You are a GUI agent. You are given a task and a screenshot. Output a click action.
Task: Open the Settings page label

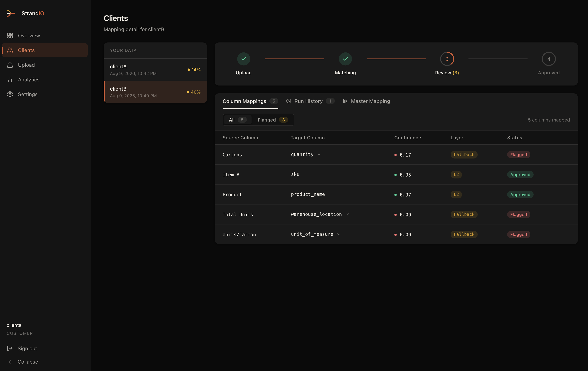(28, 94)
